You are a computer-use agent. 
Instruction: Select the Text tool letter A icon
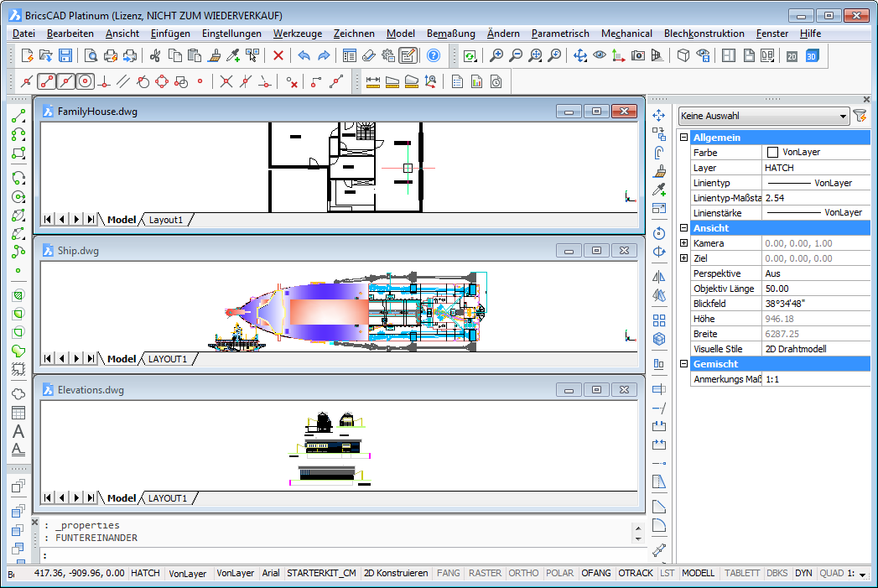point(18,432)
